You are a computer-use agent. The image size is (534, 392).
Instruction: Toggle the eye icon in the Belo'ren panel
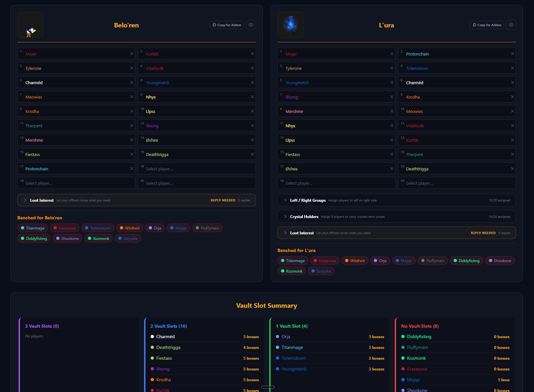(x=251, y=25)
